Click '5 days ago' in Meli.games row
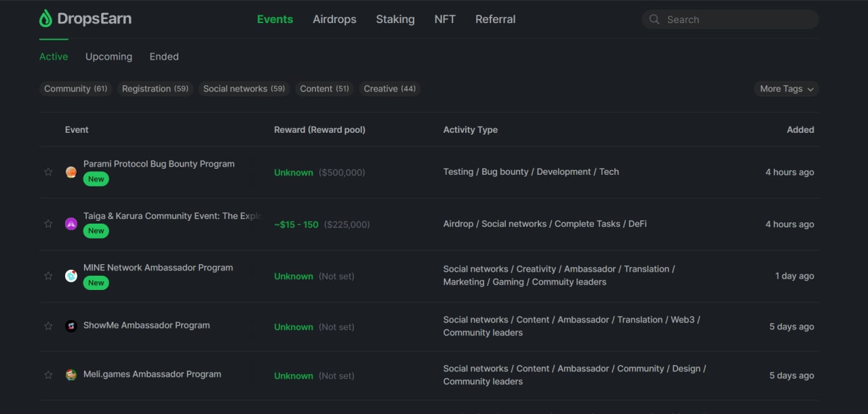This screenshot has width=868, height=414. (791, 375)
